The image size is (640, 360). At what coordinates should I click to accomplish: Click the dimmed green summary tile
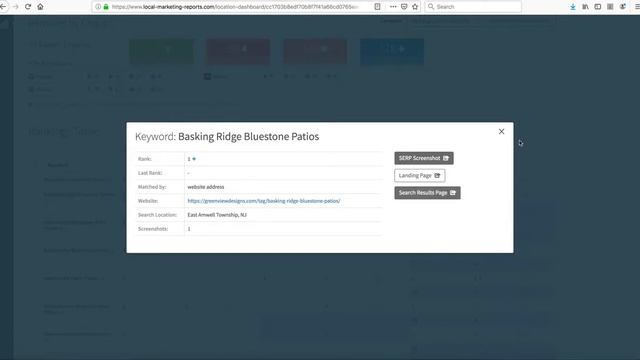tap(162, 51)
